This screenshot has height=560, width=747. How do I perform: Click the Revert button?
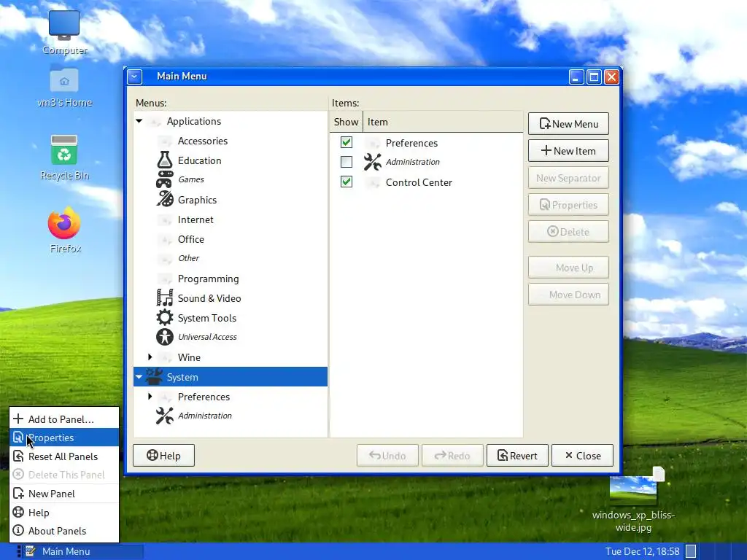click(517, 456)
